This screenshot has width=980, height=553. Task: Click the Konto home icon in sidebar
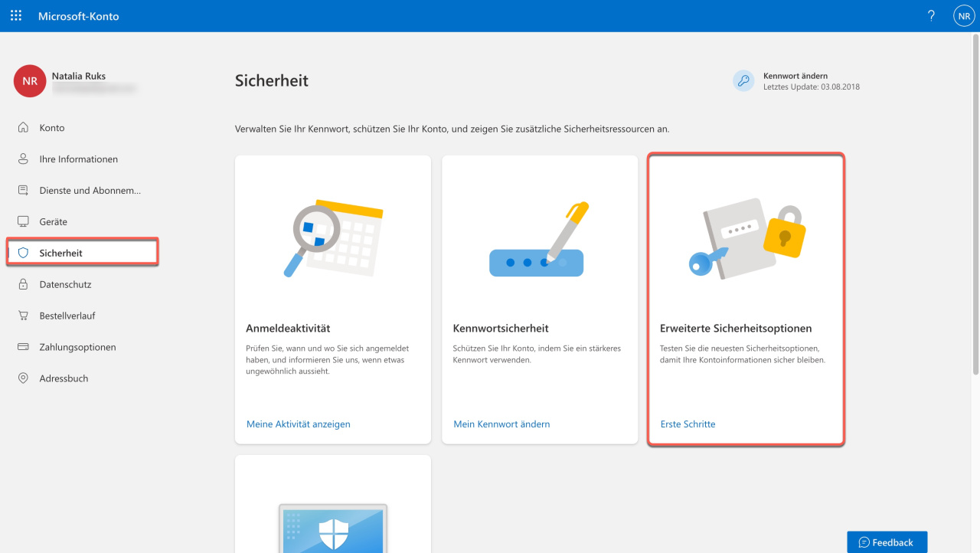(23, 127)
